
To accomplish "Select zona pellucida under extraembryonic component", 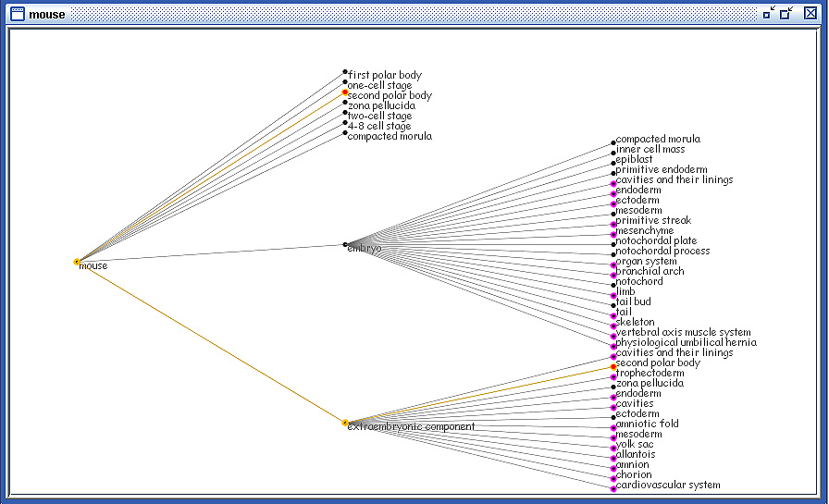I will point(613,387).
